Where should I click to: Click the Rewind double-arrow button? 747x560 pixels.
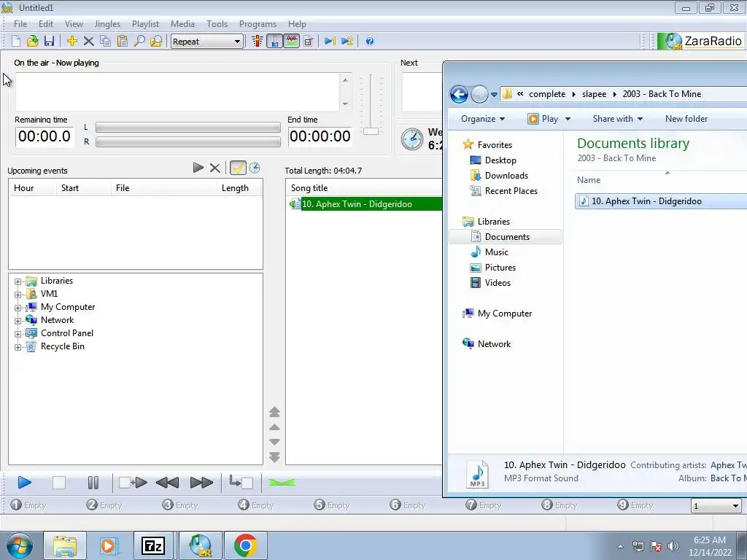167,483
